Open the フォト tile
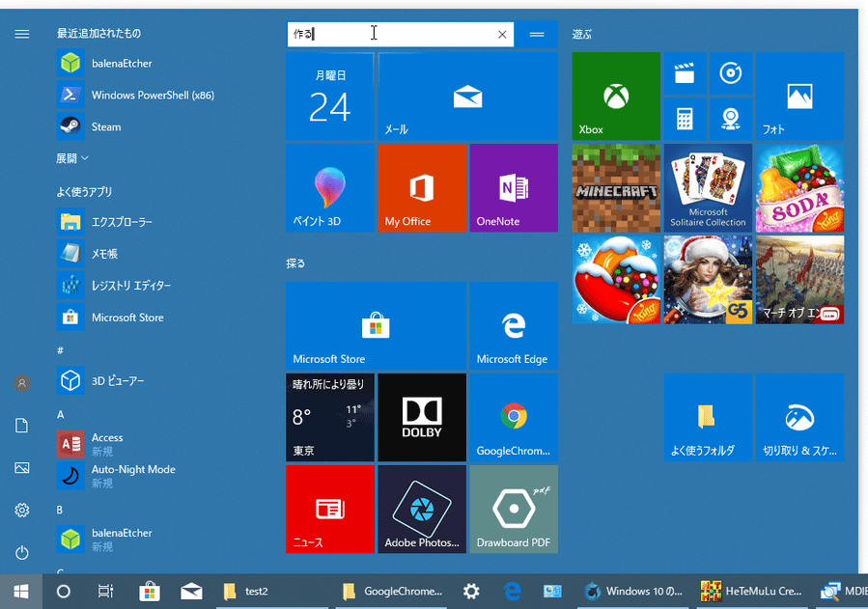 [799, 97]
